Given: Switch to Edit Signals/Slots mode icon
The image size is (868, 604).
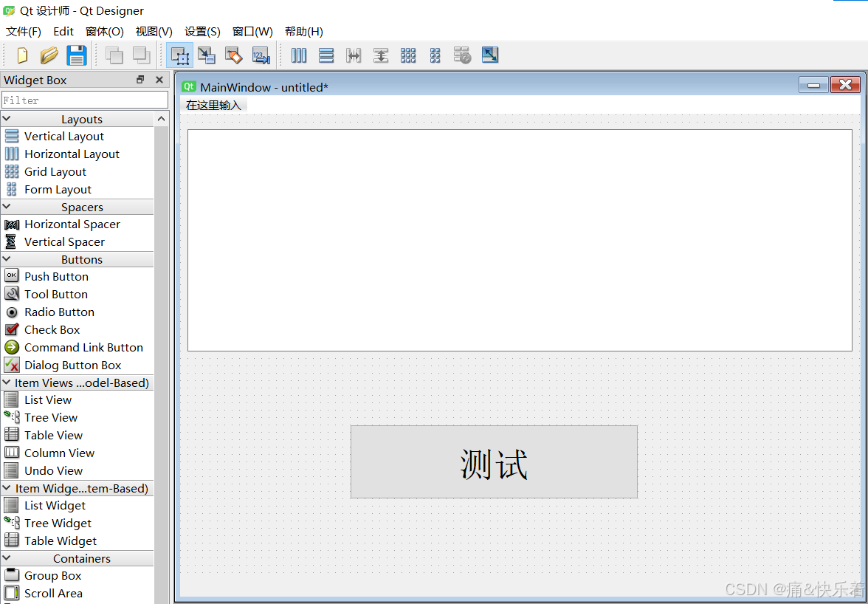Looking at the screenshot, I should click(207, 55).
